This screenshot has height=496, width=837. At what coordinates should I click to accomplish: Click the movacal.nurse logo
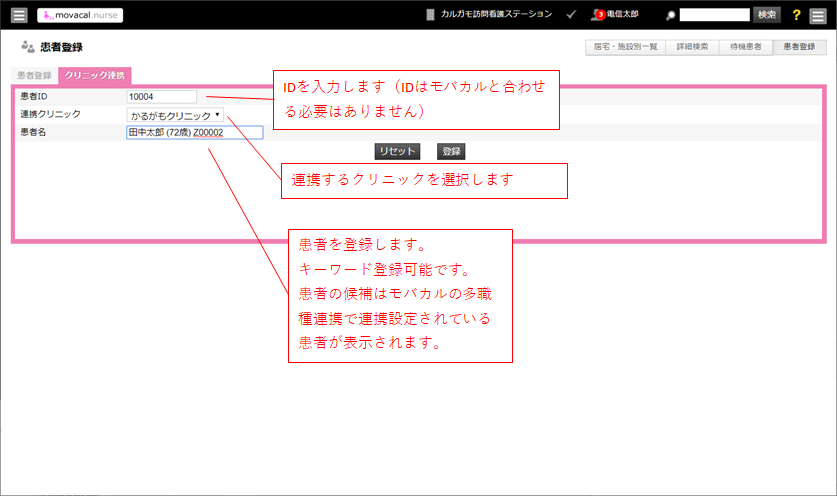[80, 15]
